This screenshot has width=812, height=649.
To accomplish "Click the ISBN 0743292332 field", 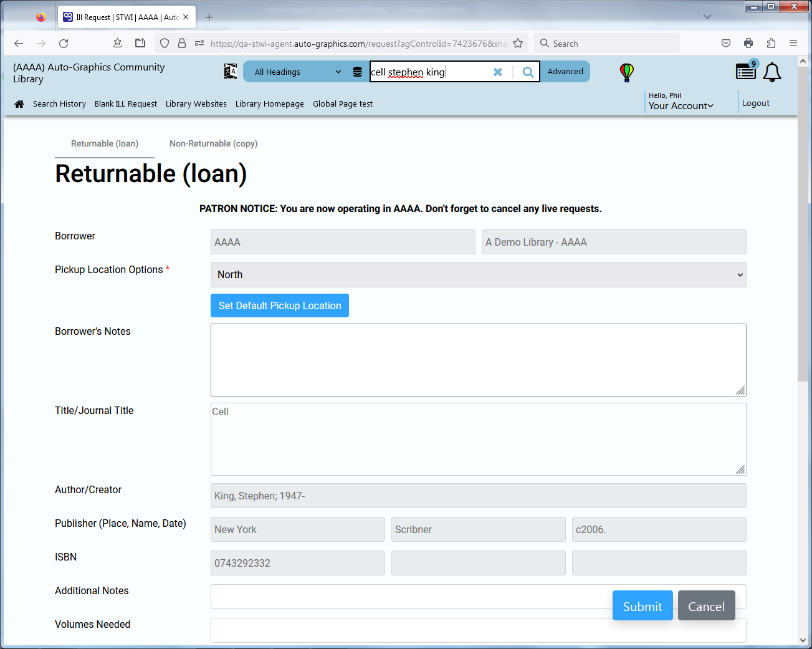I will tap(298, 563).
